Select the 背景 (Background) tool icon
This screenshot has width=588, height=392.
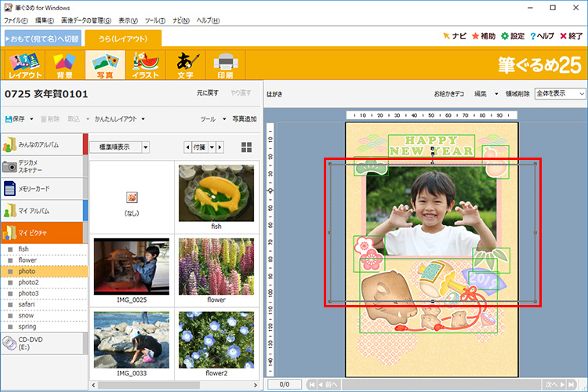coord(64,64)
